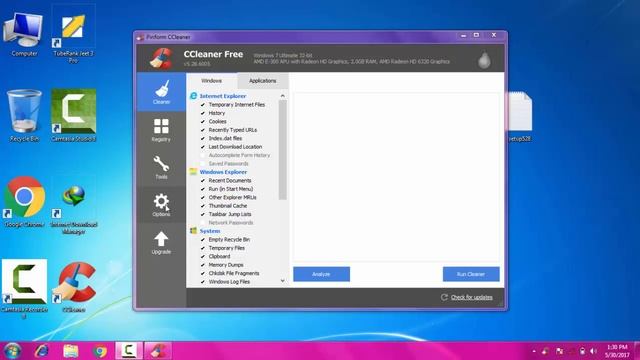Click the Recent Documents entry

230,180
